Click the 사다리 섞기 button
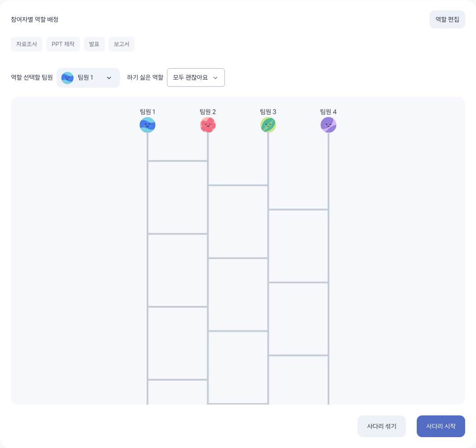Viewport: 476px width, 448px height. (381, 426)
